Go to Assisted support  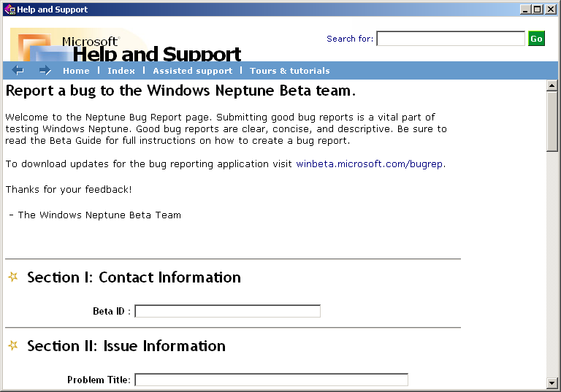tap(193, 71)
